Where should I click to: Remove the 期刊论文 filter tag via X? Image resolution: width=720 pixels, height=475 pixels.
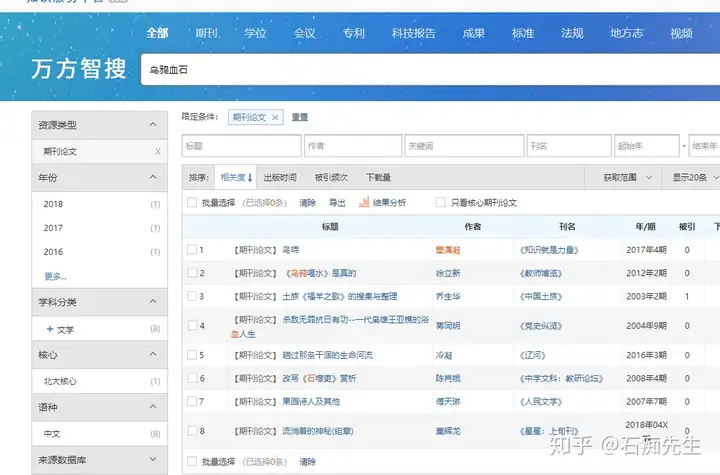click(275, 118)
